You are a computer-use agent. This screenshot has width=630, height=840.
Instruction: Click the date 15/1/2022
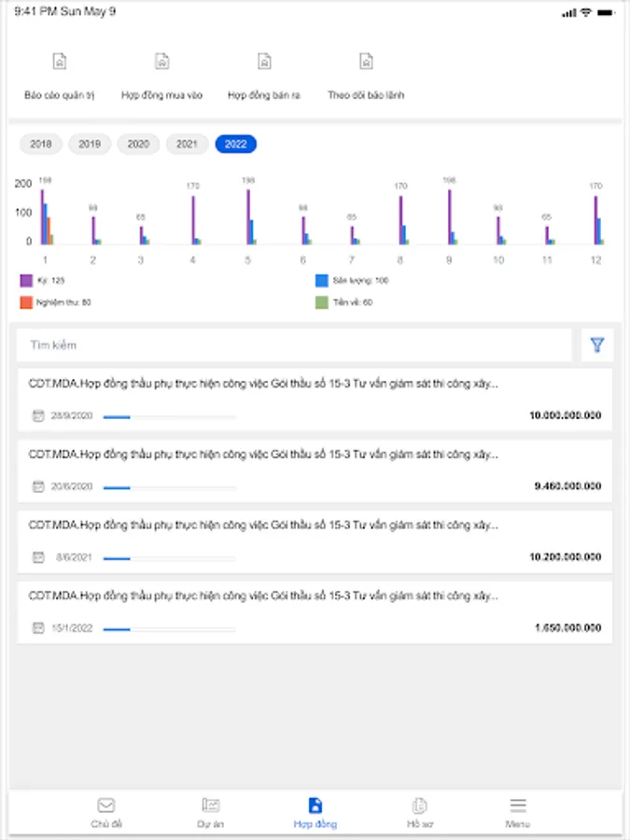pyautogui.click(x=72, y=628)
